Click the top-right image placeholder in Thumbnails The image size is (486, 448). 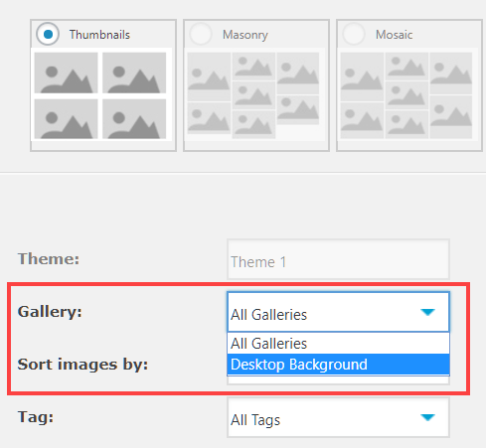tap(134, 73)
